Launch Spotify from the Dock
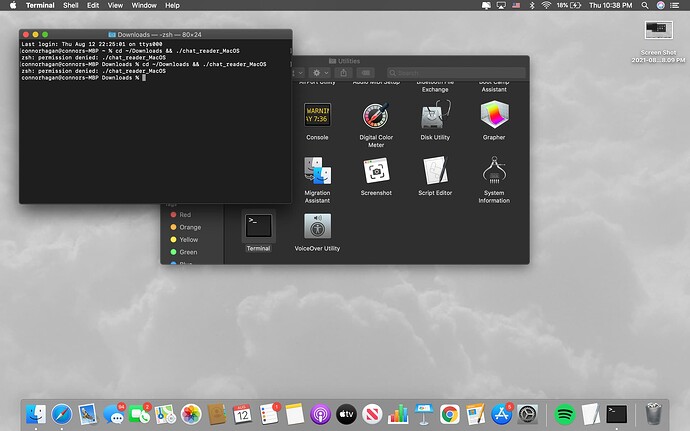The width and height of the screenshot is (690, 431). pos(565,414)
